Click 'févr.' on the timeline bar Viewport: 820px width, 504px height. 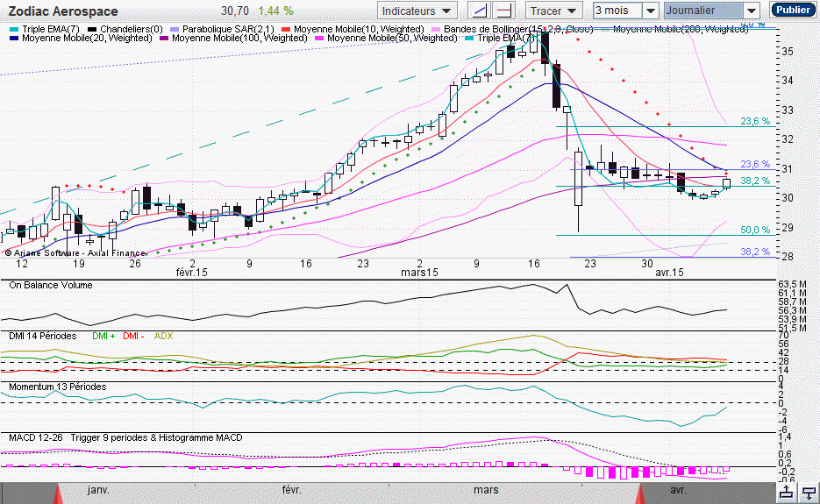[292, 490]
